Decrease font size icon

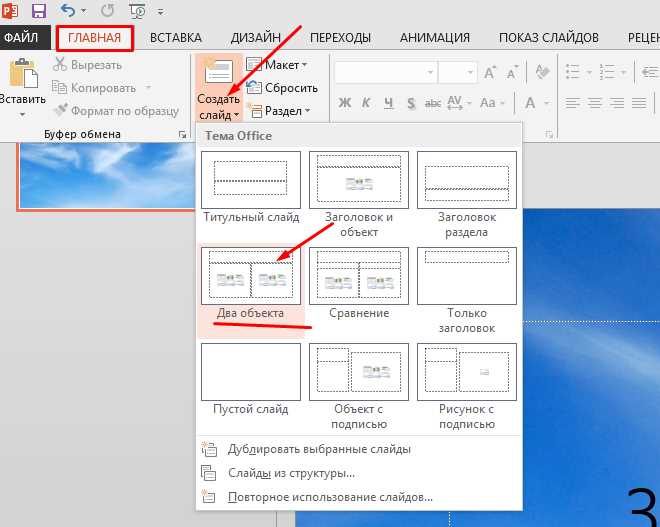(512, 72)
